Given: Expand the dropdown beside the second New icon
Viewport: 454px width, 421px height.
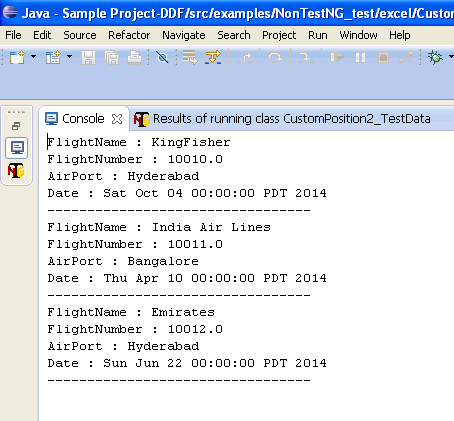Looking at the screenshot, I should click(x=69, y=57).
